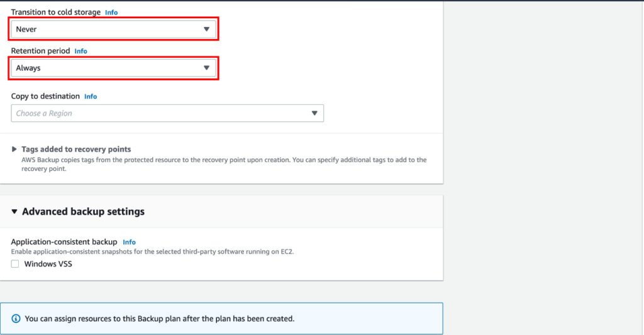Open Info link for Transition to cold storage

(x=111, y=13)
